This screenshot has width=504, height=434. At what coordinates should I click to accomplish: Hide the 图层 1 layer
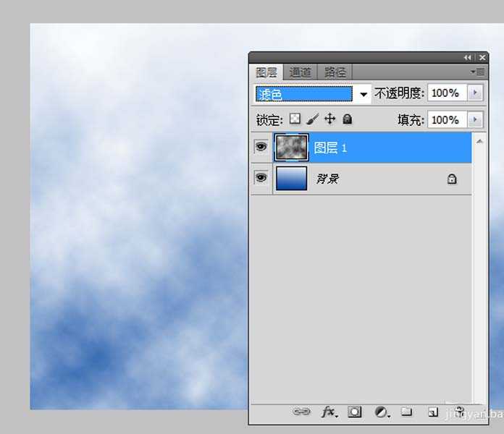pyautogui.click(x=261, y=148)
